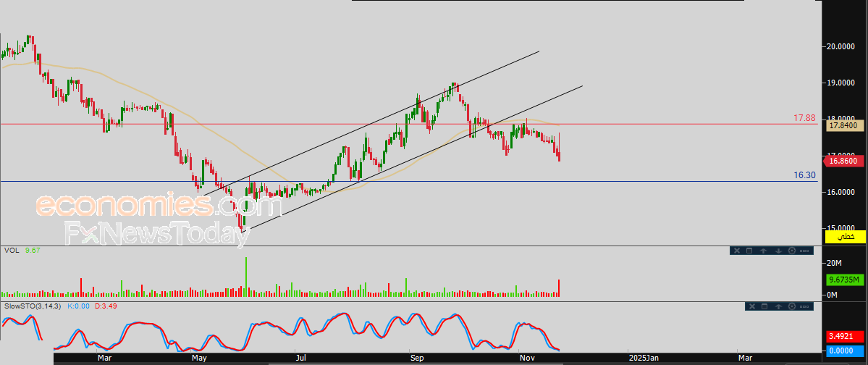Click the 9.6735M volume value tag
The width and height of the screenshot is (868, 365).
pyautogui.click(x=846, y=280)
